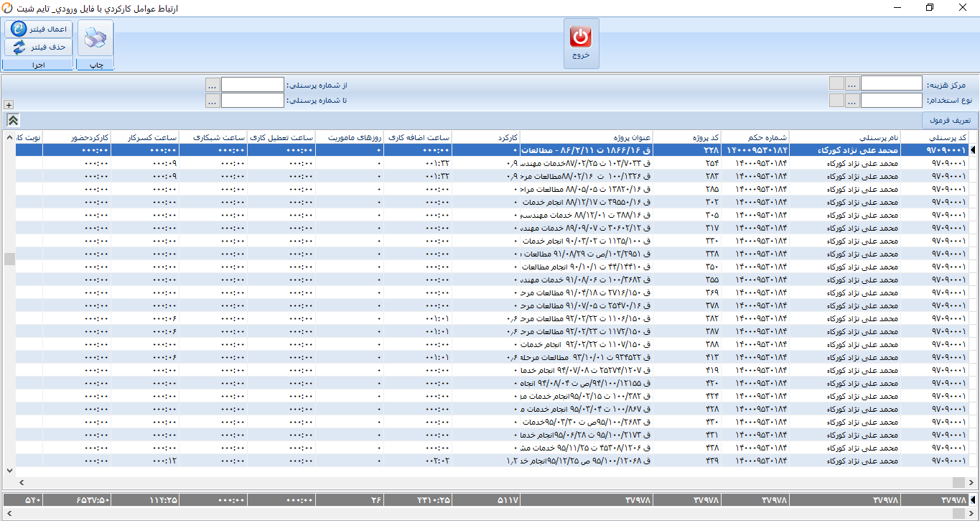This screenshot has width=980, height=521.
Task: Click the ساعت تعطیل کاری column header
Action: click(x=281, y=137)
